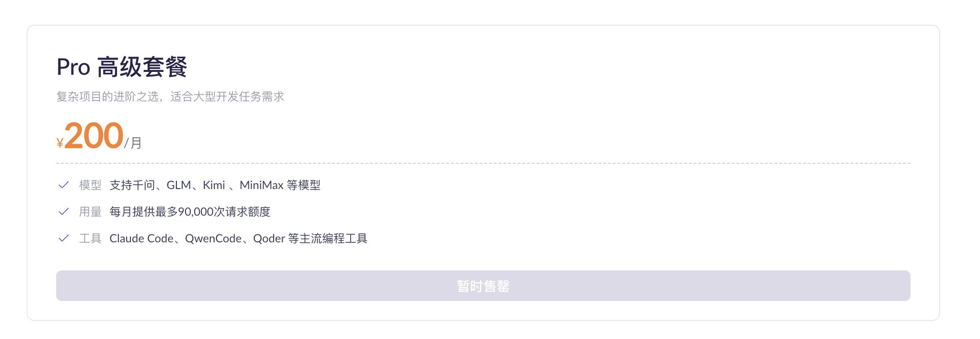Click the orange ¥ currency symbol

[60, 143]
